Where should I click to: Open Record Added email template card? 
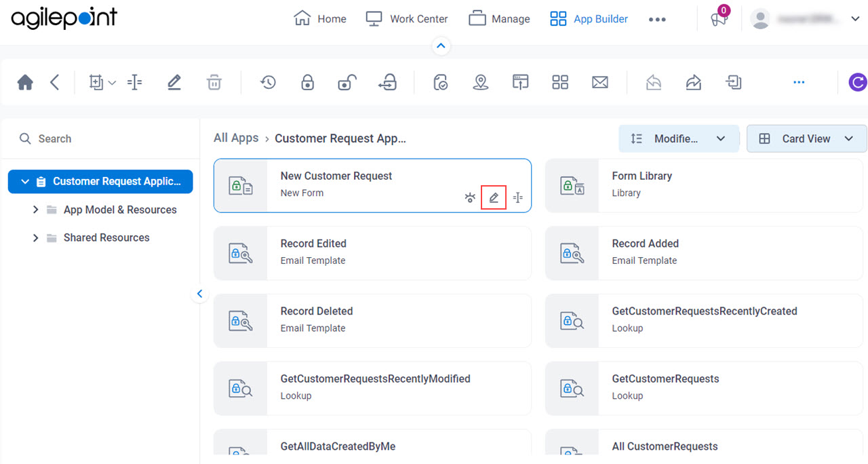click(704, 254)
